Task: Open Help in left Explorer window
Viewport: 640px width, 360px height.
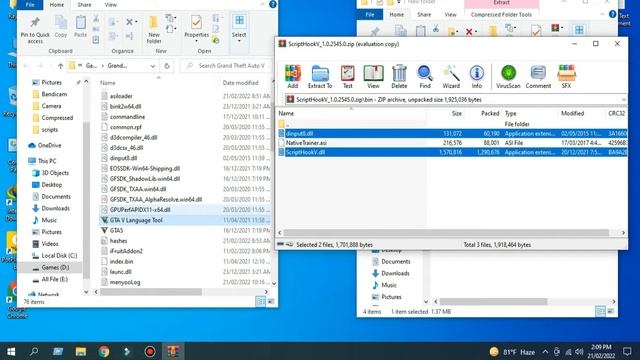Action: tap(273, 4)
